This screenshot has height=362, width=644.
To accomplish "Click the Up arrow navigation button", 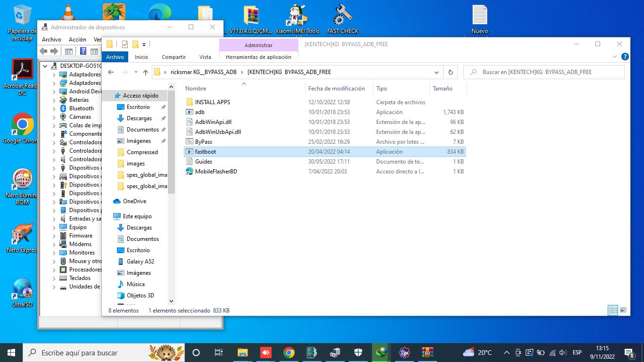I will click(146, 72).
